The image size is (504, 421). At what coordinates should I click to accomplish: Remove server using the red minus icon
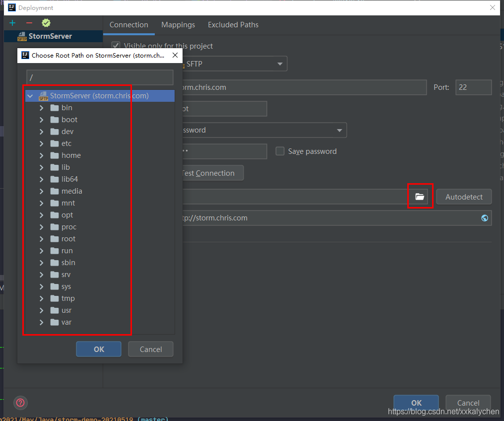click(29, 23)
